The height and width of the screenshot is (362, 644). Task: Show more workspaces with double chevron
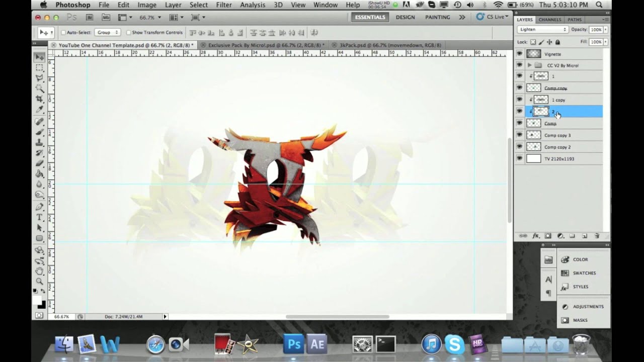pos(462,17)
